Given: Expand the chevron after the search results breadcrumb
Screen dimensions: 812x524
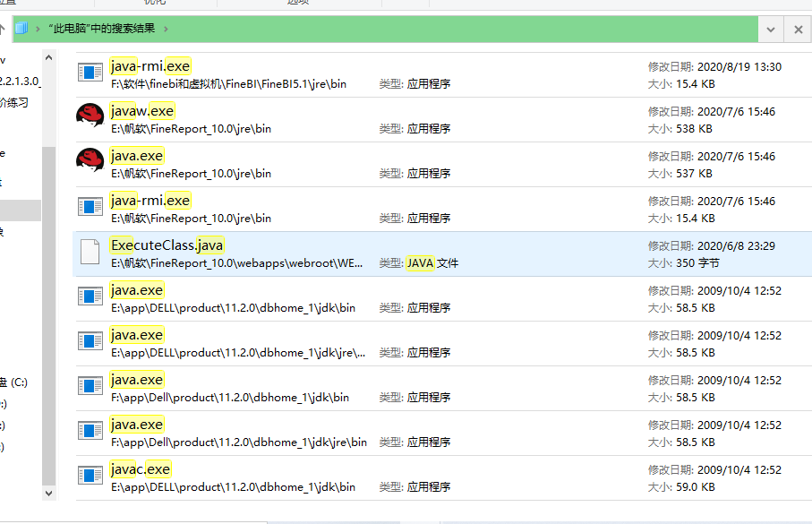Looking at the screenshot, I should (166, 29).
